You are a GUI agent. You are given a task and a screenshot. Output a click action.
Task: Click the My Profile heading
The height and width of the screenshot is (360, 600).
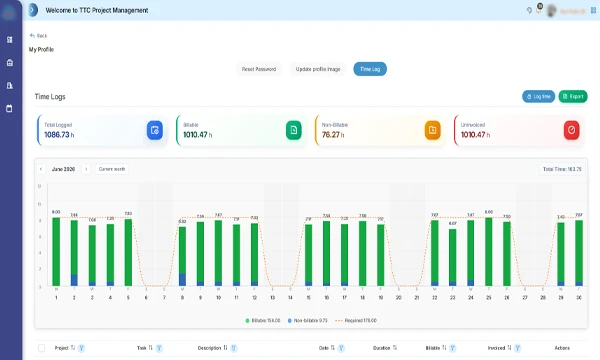pyautogui.click(x=41, y=49)
